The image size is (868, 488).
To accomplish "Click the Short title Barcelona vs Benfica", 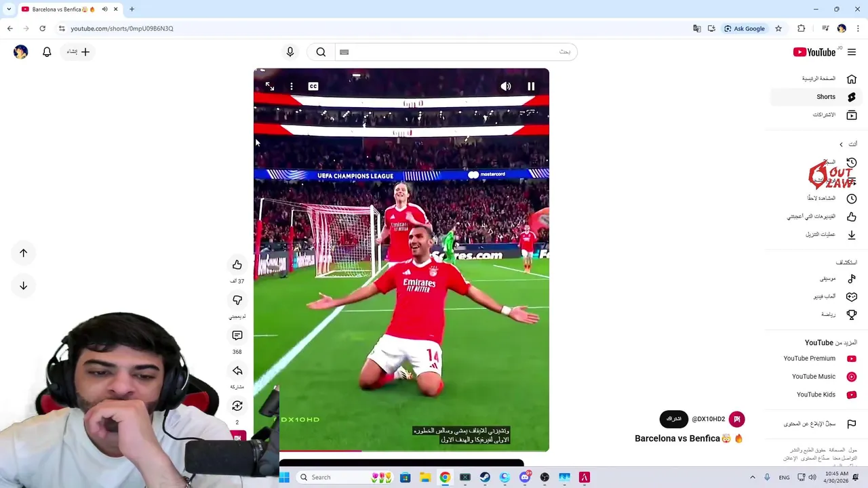I will (689, 439).
